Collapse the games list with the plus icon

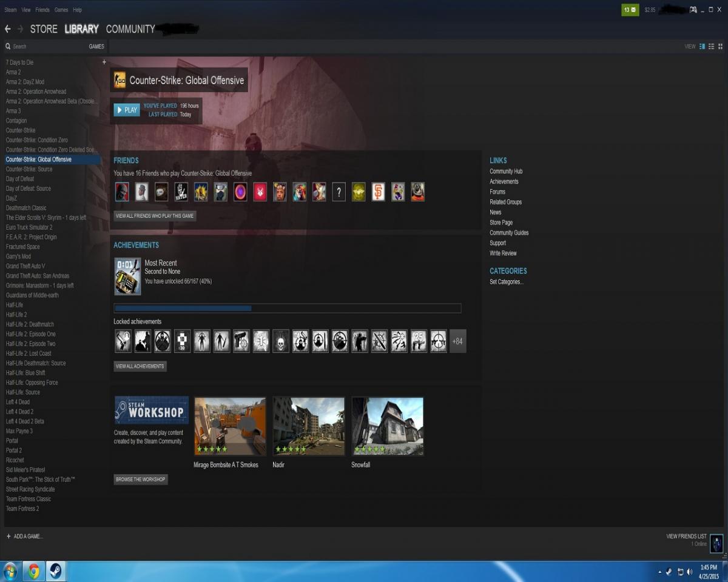coord(104,62)
